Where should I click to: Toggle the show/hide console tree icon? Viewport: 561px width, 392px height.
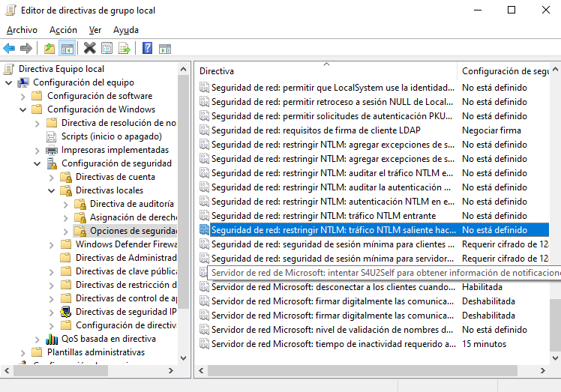click(x=67, y=49)
